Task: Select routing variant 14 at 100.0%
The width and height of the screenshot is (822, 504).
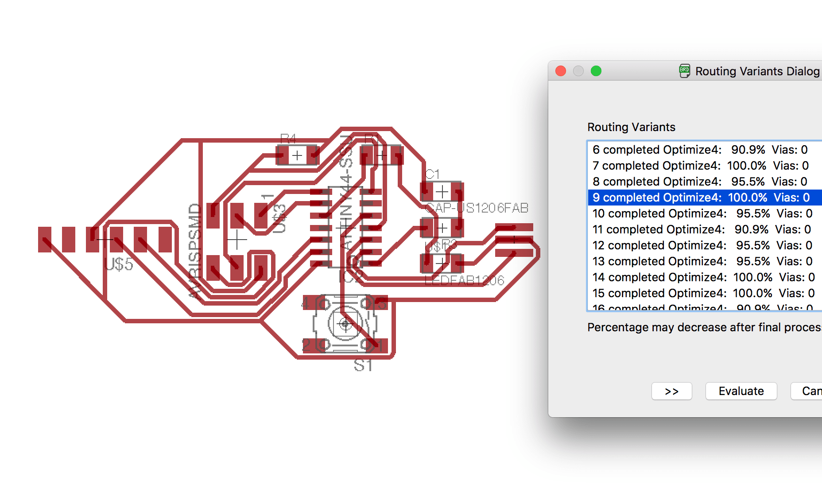Action: tap(705, 277)
